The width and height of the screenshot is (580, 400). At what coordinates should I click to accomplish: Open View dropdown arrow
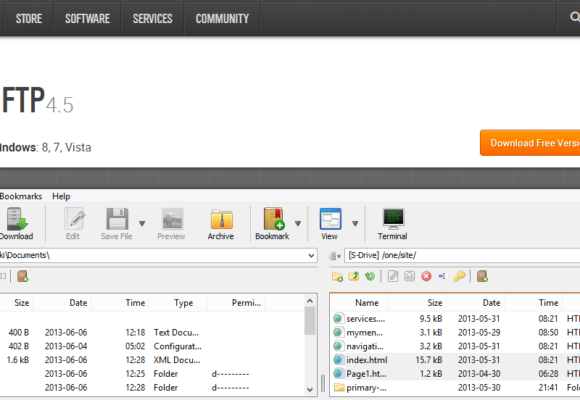(355, 223)
